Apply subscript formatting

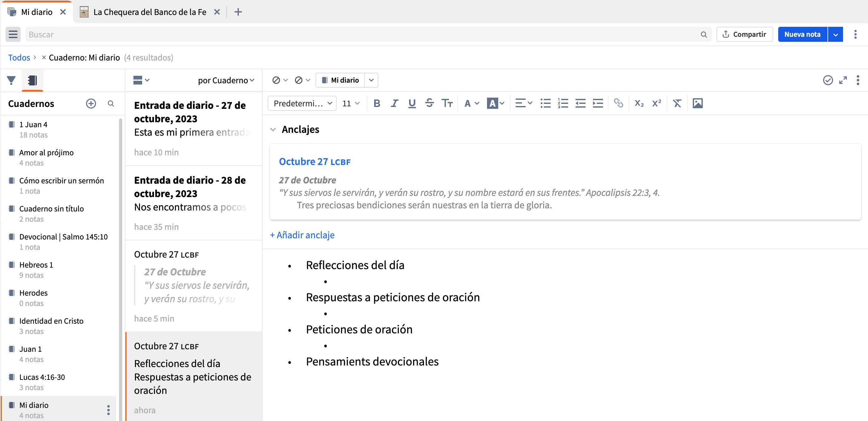pyautogui.click(x=639, y=103)
